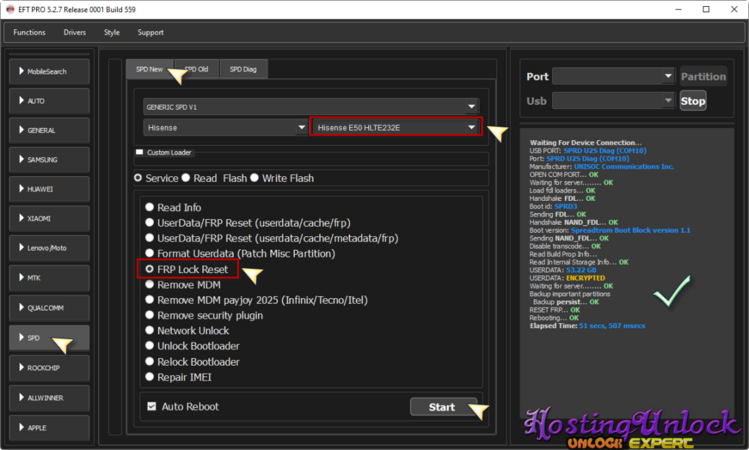Viewport: 749px width, 450px height.
Task: Select the FRP Lock Reset option
Action: tap(150, 270)
